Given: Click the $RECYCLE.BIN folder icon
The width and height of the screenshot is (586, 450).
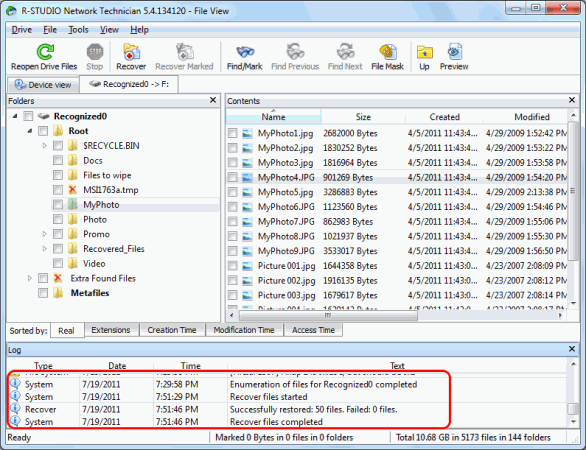Looking at the screenshot, I should pyautogui.click(x=73, y=145).
